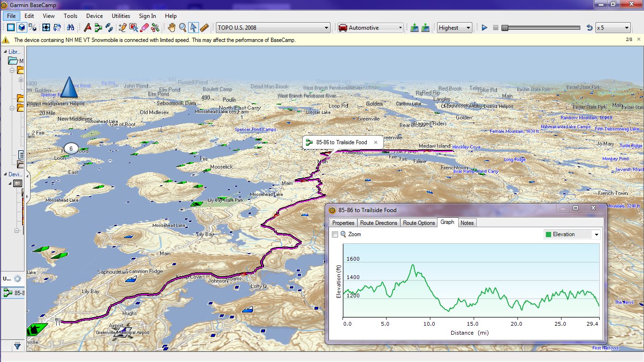Screen dimensions: 644x362
Task: Click the move/multi-select box tool
Action: tap(133, 27)
